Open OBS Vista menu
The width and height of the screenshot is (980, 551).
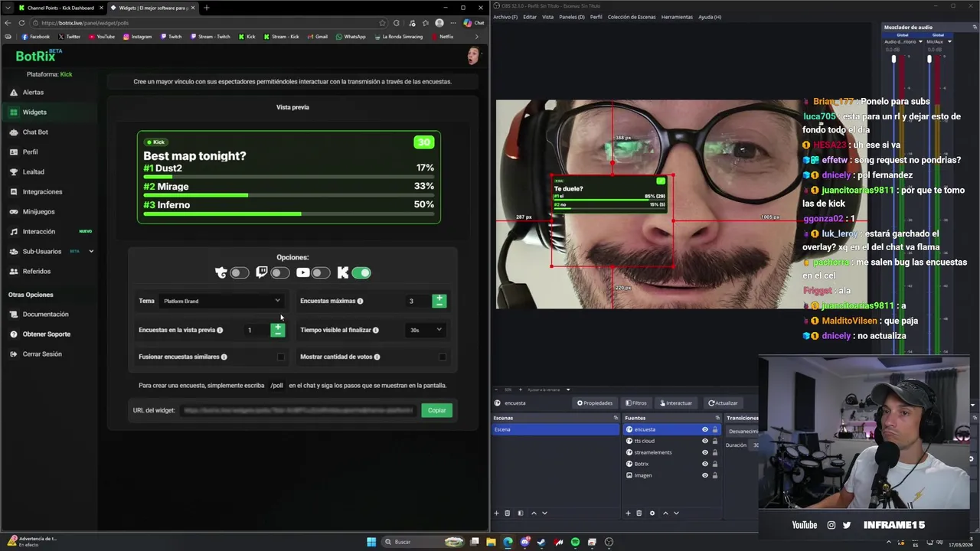(547, 17)
